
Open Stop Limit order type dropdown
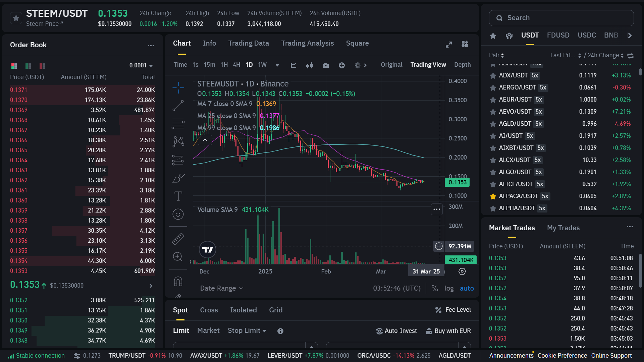[x=247, y=330]
